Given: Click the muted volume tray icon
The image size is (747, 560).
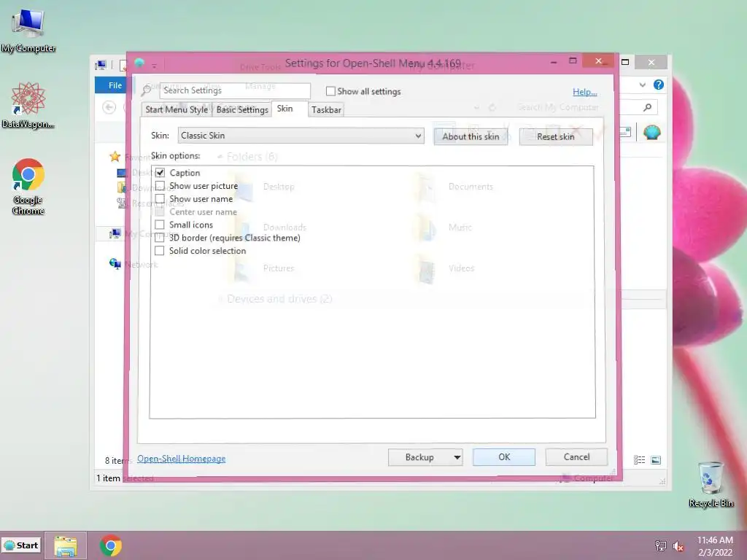Looking at the screenshot, I should [x=678, y=546].
